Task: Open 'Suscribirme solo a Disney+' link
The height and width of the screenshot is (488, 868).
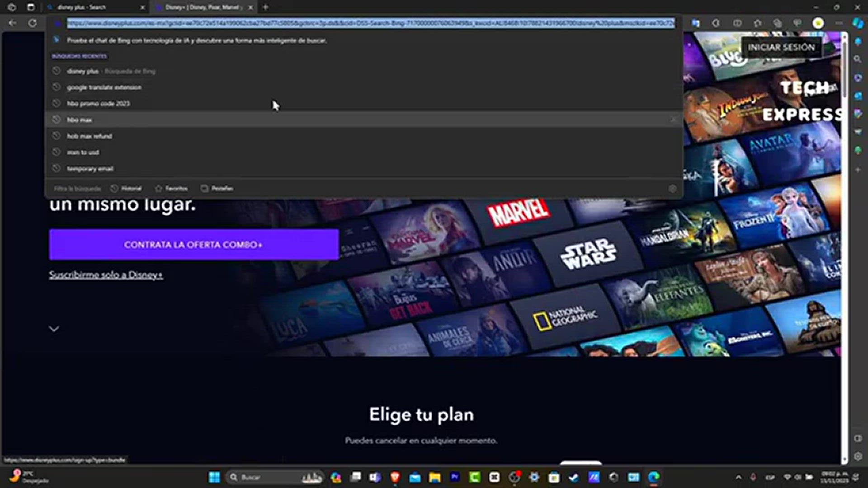Action: [x=106, y=275]
